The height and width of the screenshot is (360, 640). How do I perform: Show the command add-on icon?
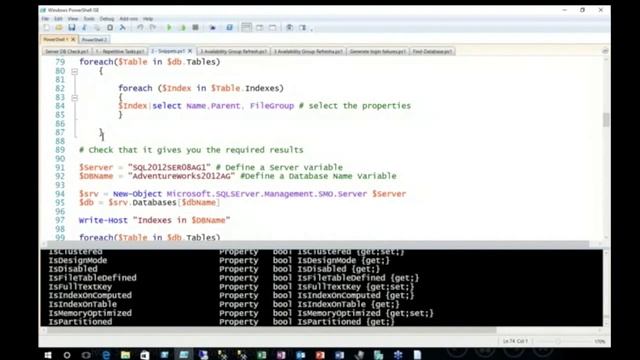click(302, 28)
